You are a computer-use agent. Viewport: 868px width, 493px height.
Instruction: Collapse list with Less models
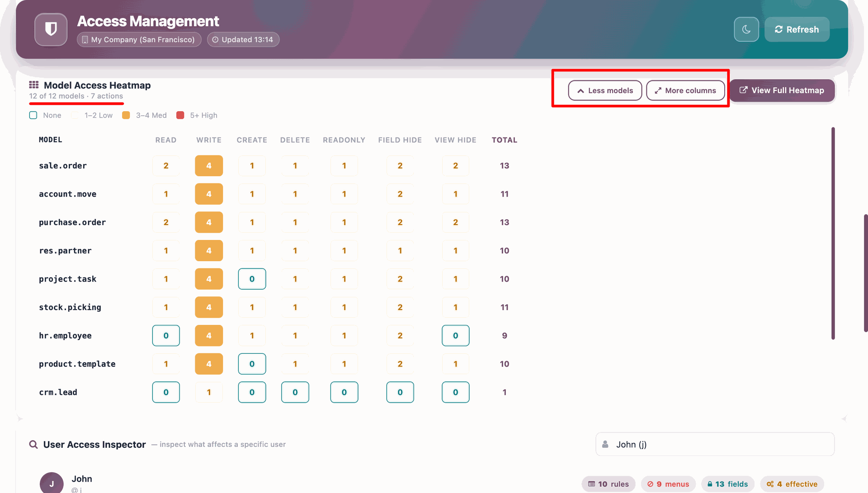pos(605,90)
